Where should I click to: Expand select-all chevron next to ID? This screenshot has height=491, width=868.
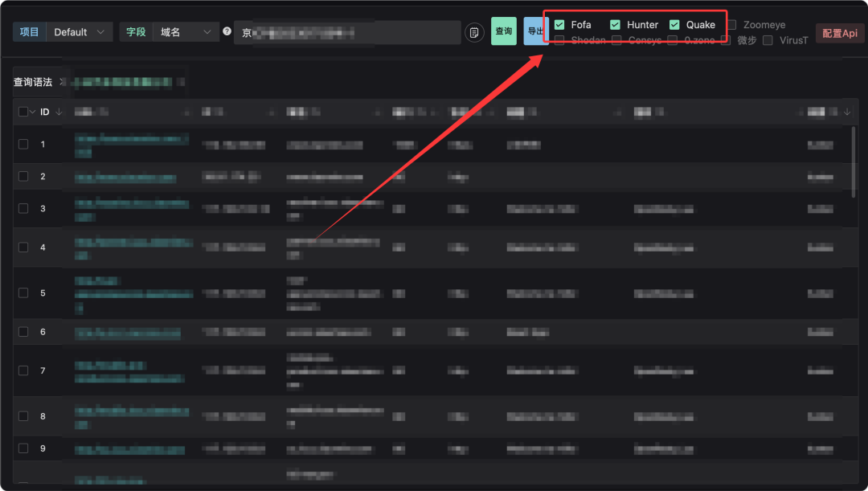point(33,112)
